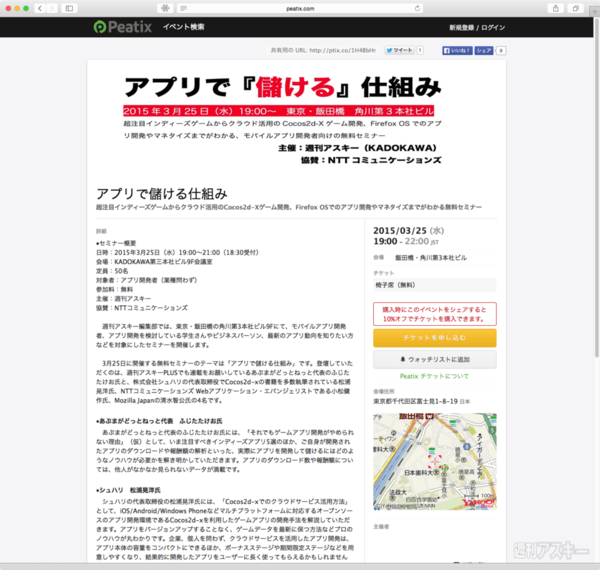Toggle the Safari sidebar button
Screen dimensions: 600x570
point(69,8)
